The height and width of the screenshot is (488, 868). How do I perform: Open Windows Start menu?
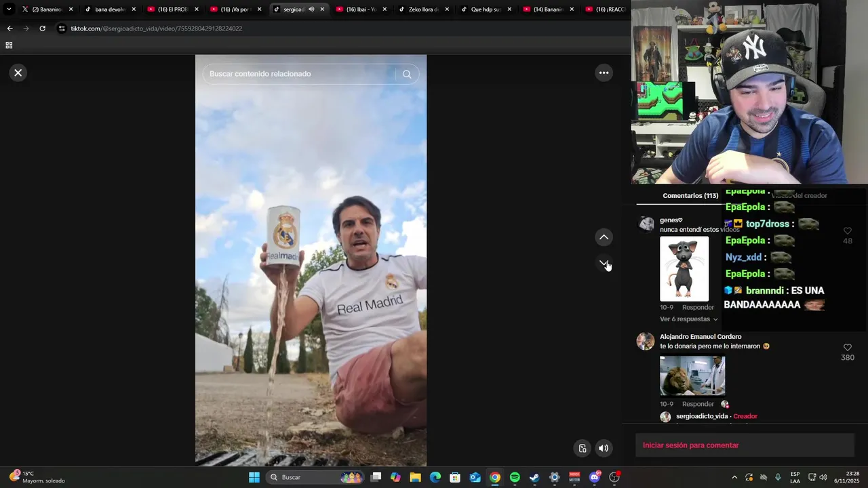pyautogui.click(x=254, y=477)
